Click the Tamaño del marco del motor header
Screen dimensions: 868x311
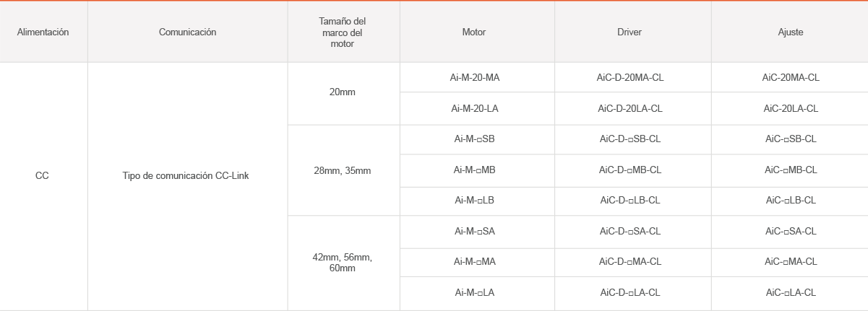[x=343, y=32]
